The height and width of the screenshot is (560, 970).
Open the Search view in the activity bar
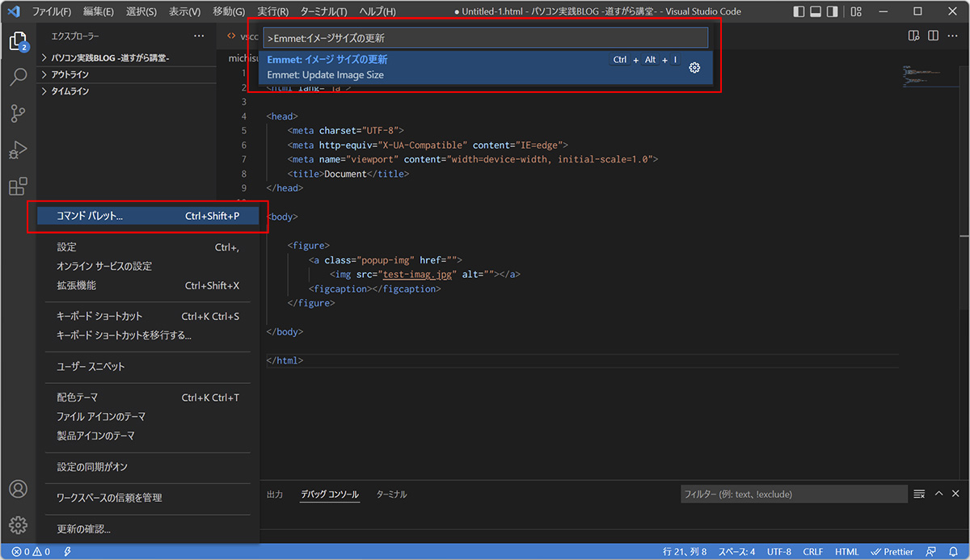click(18, 78)
